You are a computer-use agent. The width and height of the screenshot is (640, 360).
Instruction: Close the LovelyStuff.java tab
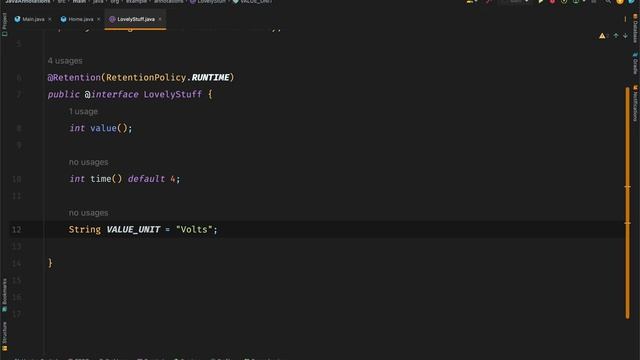(x=160, y=19)
